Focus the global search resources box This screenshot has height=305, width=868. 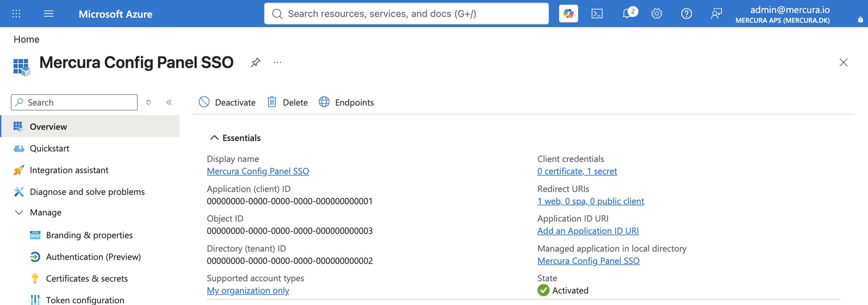click(x=407, y=13)
